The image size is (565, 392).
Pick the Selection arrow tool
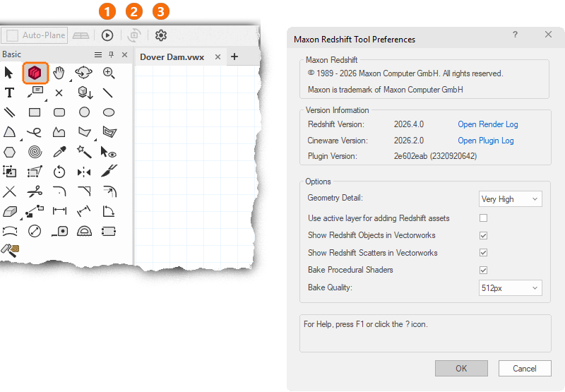9,73
